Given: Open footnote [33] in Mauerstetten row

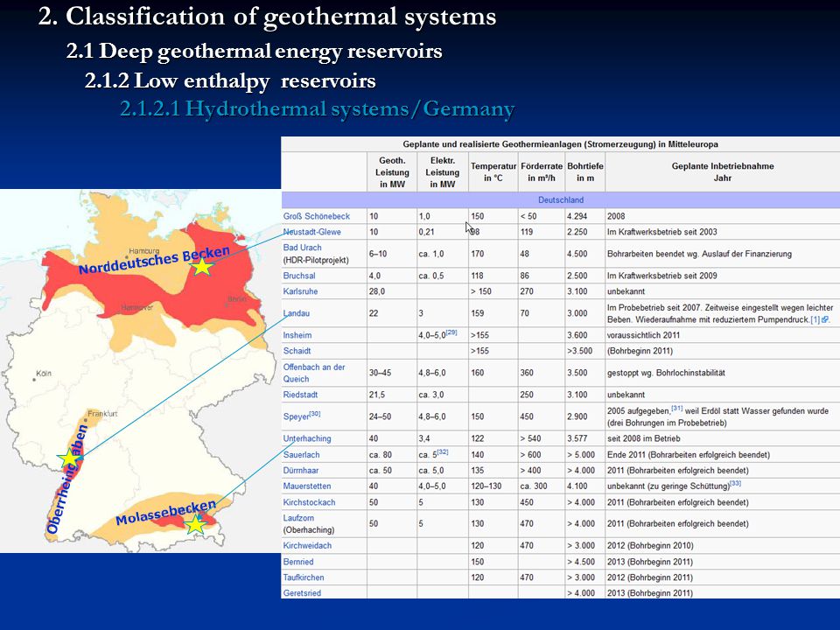Looking at the screenshot, I should [736, 483].
